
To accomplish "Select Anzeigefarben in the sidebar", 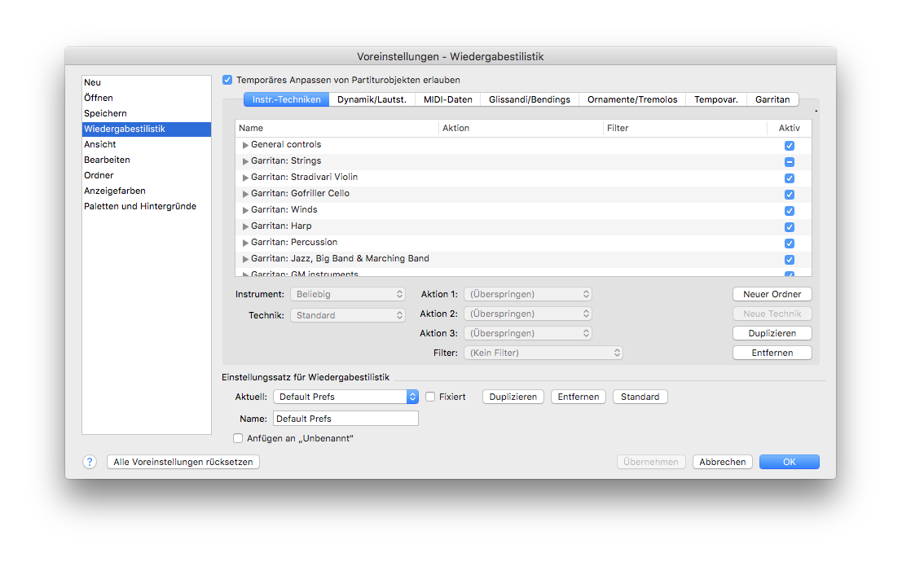I will (147, 191).
